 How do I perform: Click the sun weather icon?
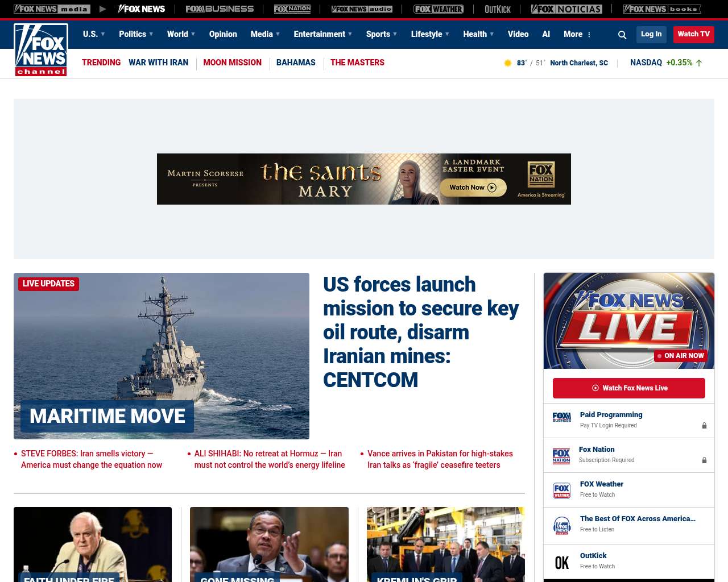tap(508, 63)
